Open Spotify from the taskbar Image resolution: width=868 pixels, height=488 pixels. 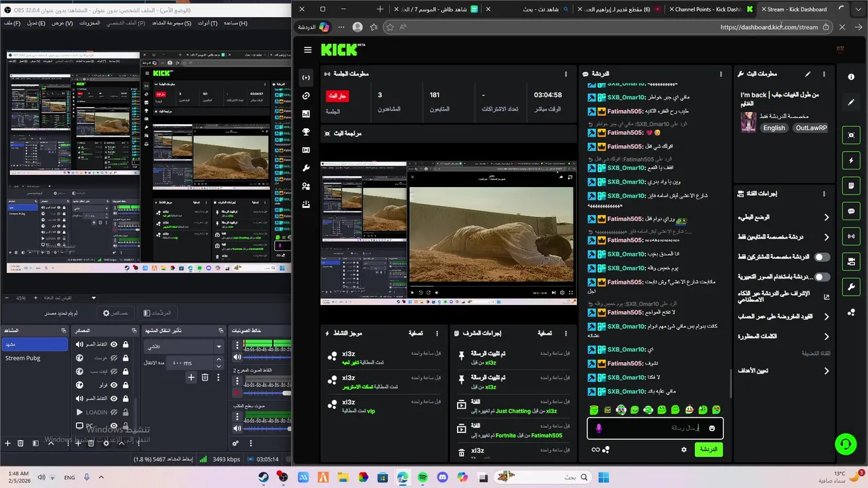(x=422, y=477)
